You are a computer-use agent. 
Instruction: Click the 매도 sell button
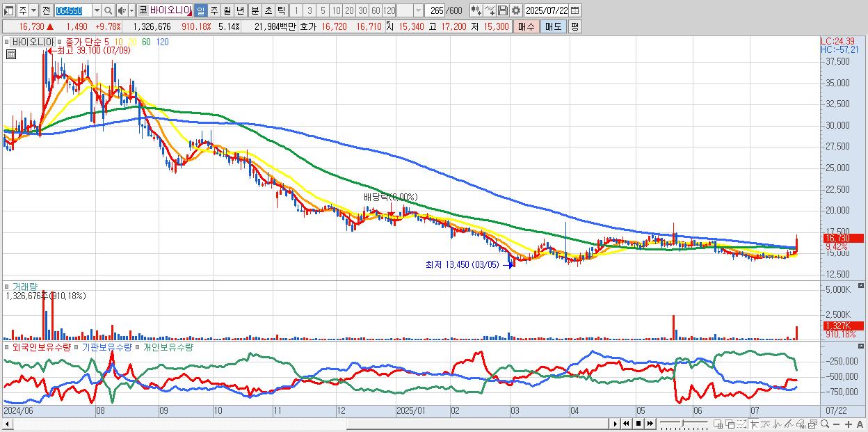point(554,26)
